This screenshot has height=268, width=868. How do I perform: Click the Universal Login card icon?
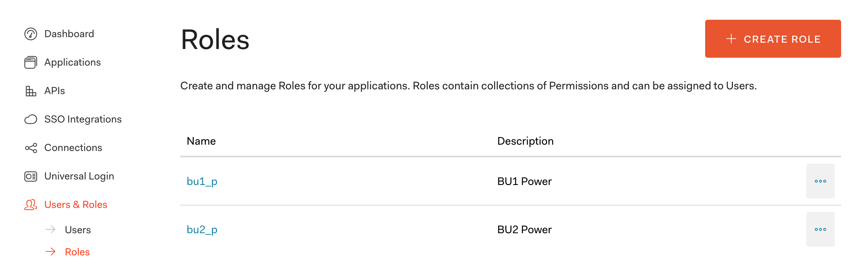tap(31, 176)
